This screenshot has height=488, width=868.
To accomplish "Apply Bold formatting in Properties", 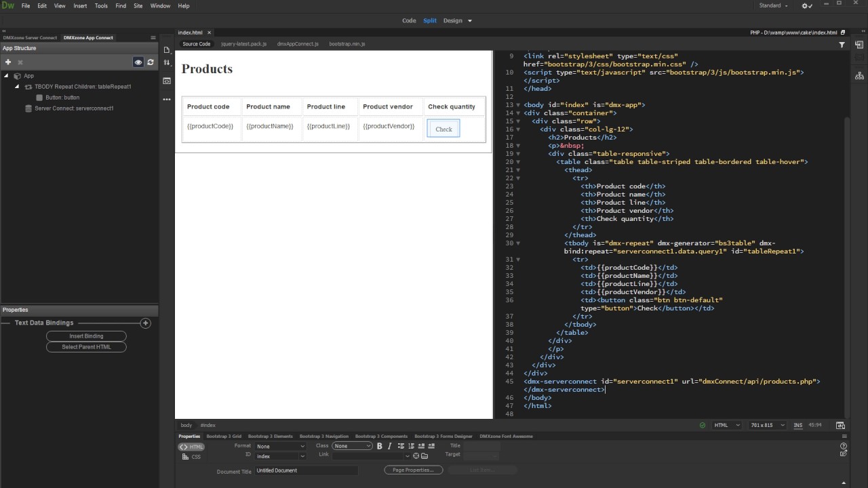I will pyautogui.click(x=380, y=446).
